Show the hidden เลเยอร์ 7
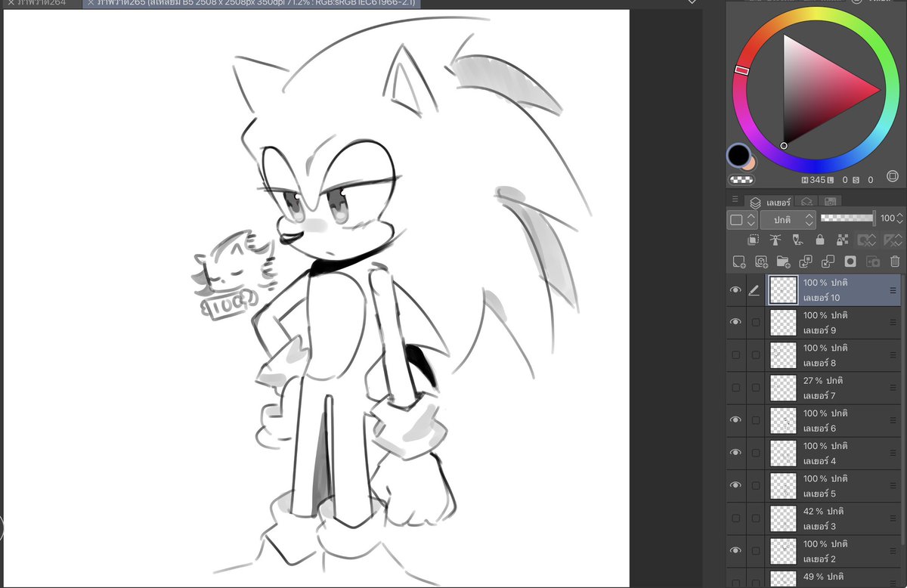907x588 pixels. coord(735,388)
